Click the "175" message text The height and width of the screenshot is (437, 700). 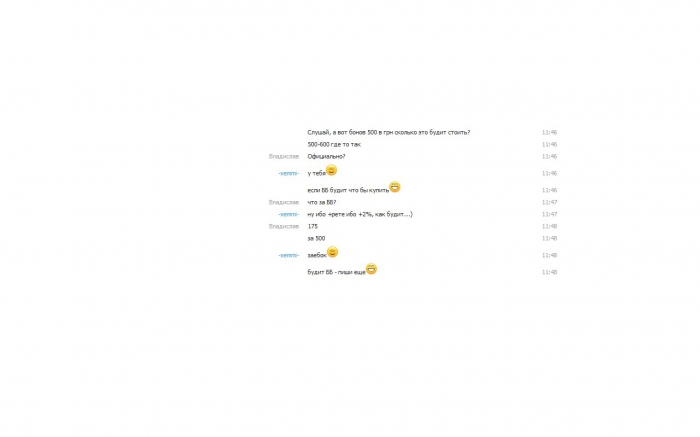coord(312,227)
